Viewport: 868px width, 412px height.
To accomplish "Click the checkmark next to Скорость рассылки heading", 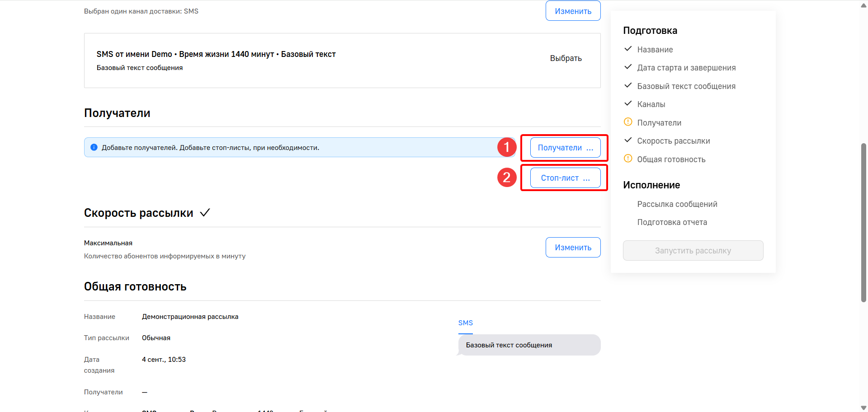I will point(205,213).
